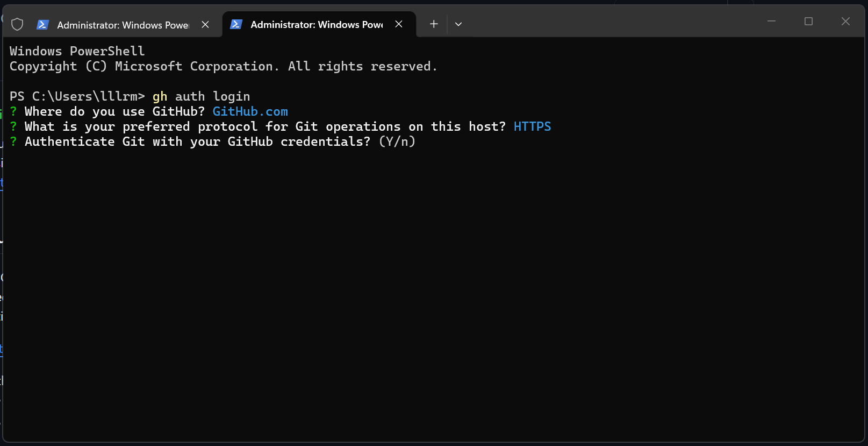
Task: Click the 'Windows PowerShell' header line
Action: [77, 51]
